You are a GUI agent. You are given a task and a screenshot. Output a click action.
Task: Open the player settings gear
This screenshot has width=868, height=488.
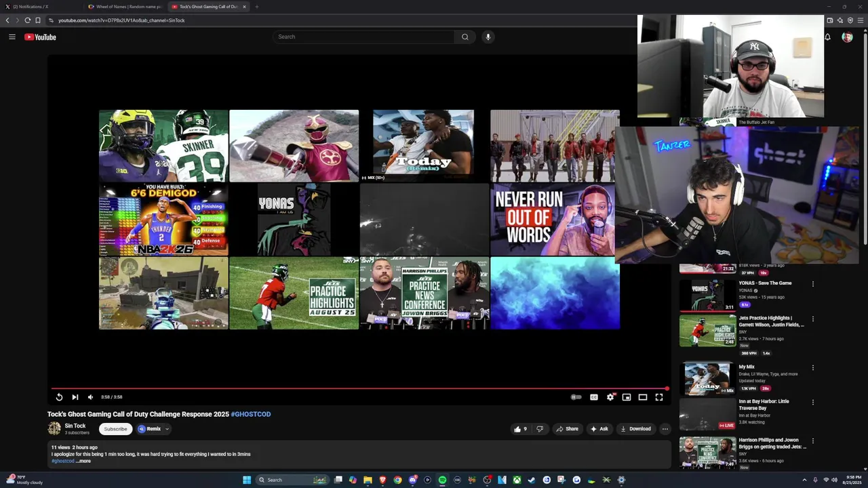tap(610, 397)
